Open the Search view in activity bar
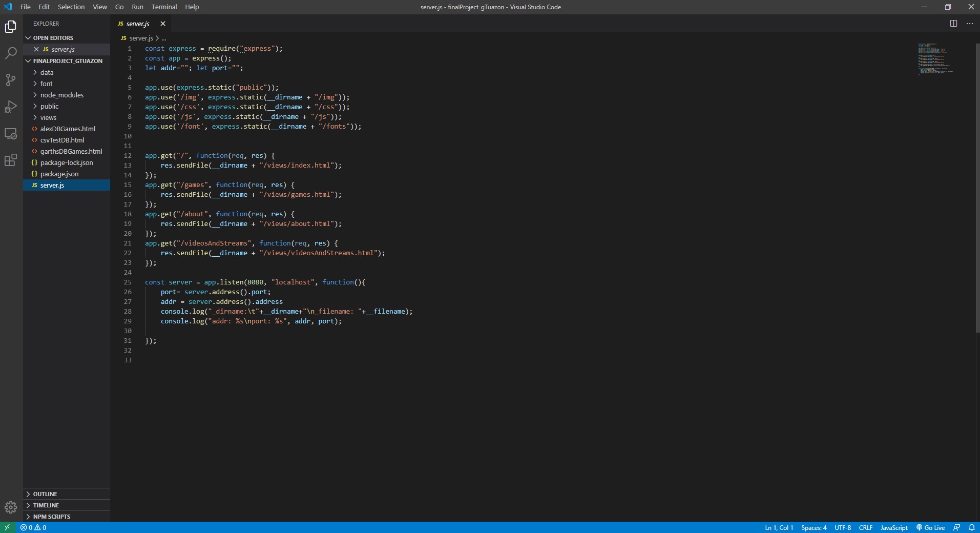The height and width of the screenshot is (533, 980). (11, 53)
